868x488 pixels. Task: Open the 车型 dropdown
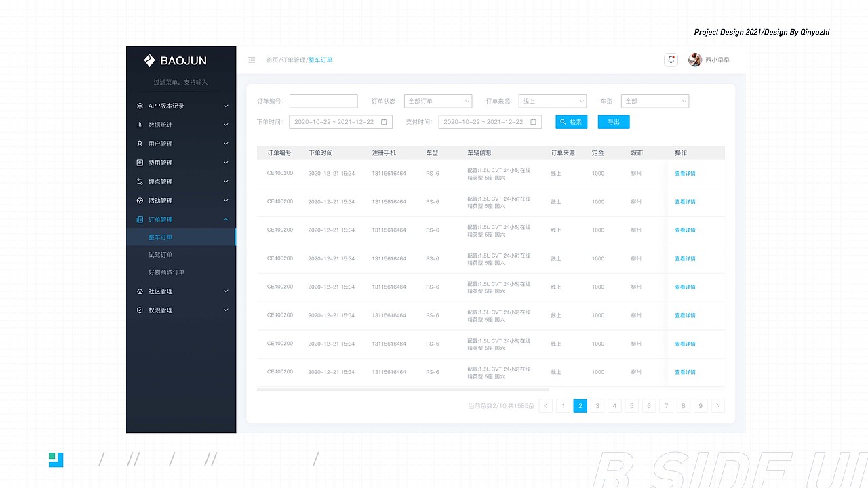coord(655,101)
